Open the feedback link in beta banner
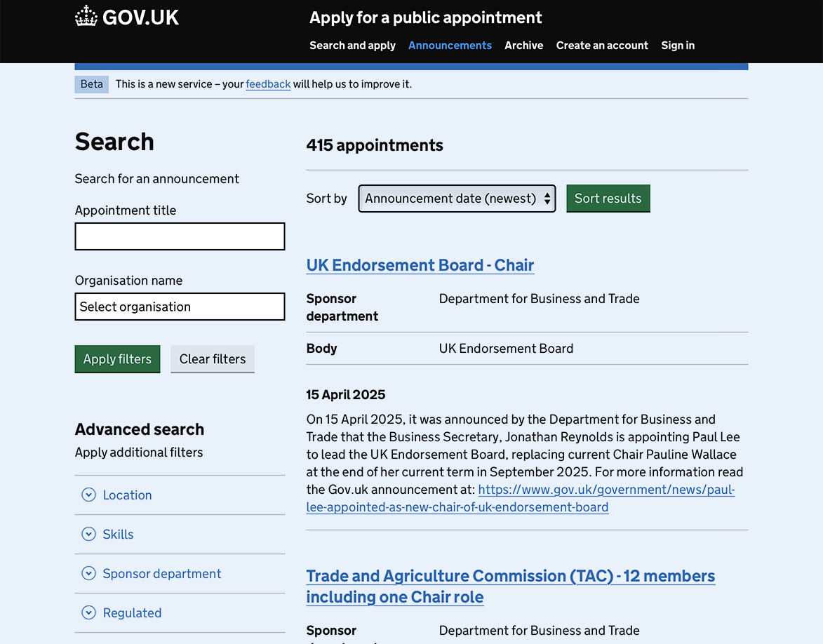The height and width of the screenshot is (644, 823). 268,84
